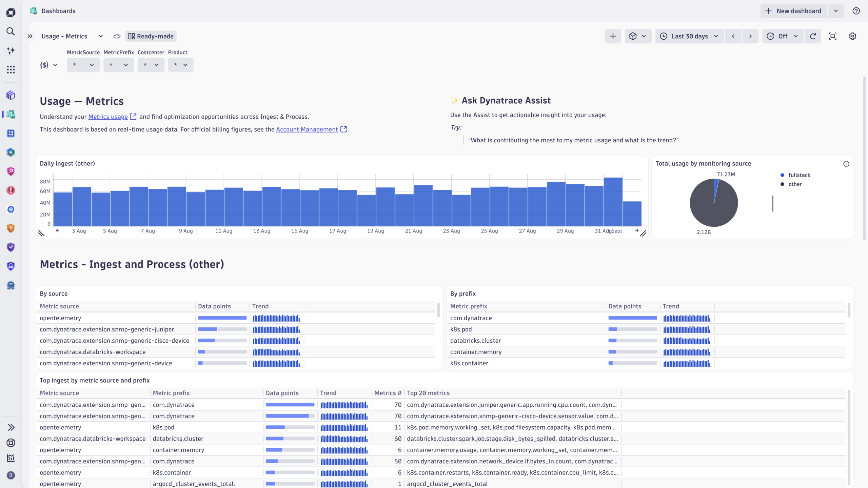Open the segments cube dropdown

638,36
